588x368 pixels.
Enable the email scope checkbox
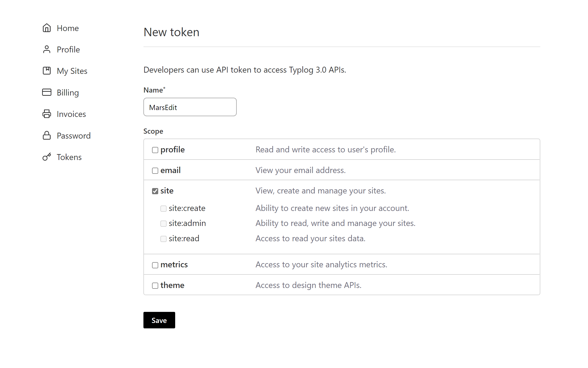tap(155, 170)
